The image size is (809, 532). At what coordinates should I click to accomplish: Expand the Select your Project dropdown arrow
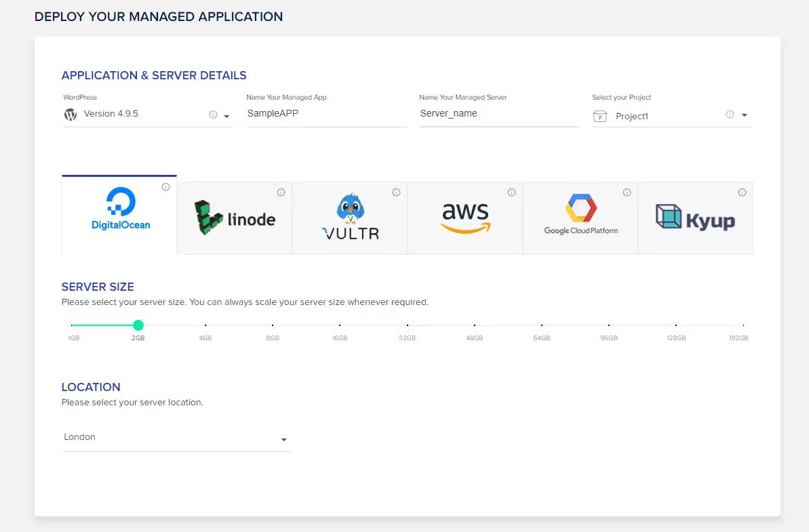click(x=745, y=115)
